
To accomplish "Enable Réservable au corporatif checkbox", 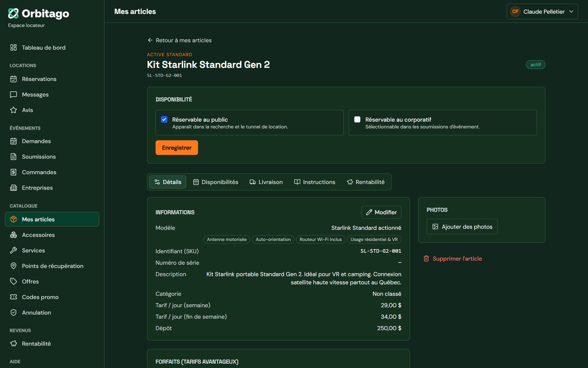I will point(357,119).
